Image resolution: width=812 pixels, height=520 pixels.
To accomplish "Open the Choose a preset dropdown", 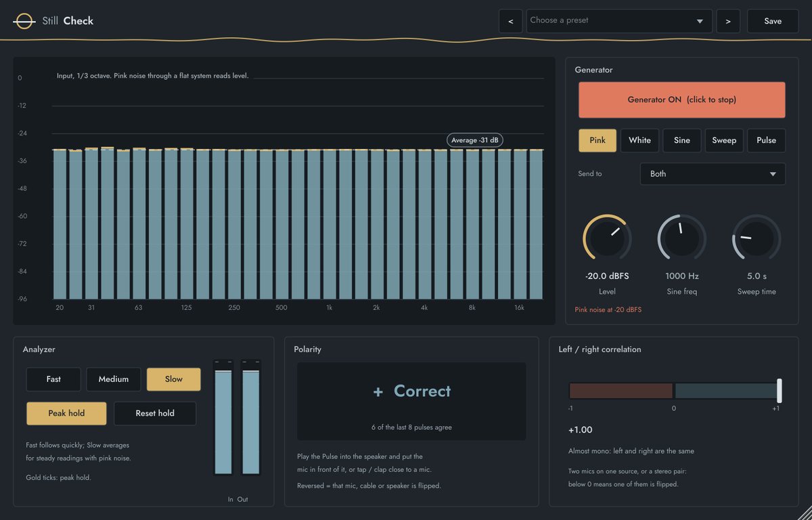I will click(619, 21).
